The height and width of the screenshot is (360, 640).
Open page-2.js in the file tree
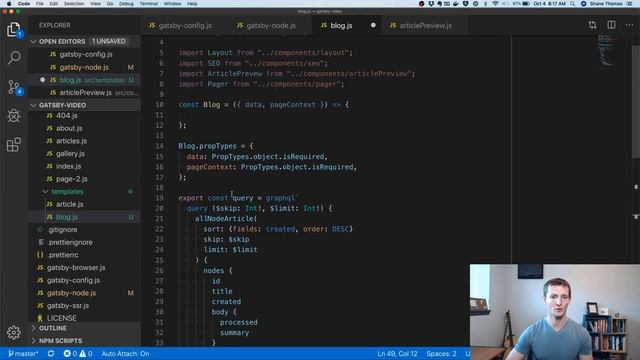point(84,179)
